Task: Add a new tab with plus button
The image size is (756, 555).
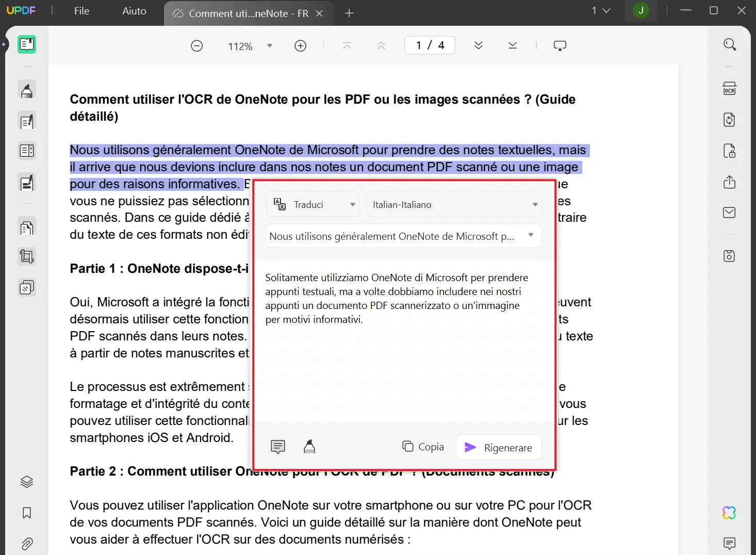Action: [x=349, y=13]
